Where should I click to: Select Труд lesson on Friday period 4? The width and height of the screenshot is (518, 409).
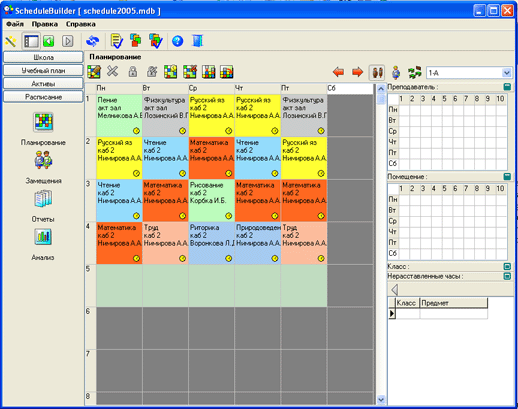304,243
